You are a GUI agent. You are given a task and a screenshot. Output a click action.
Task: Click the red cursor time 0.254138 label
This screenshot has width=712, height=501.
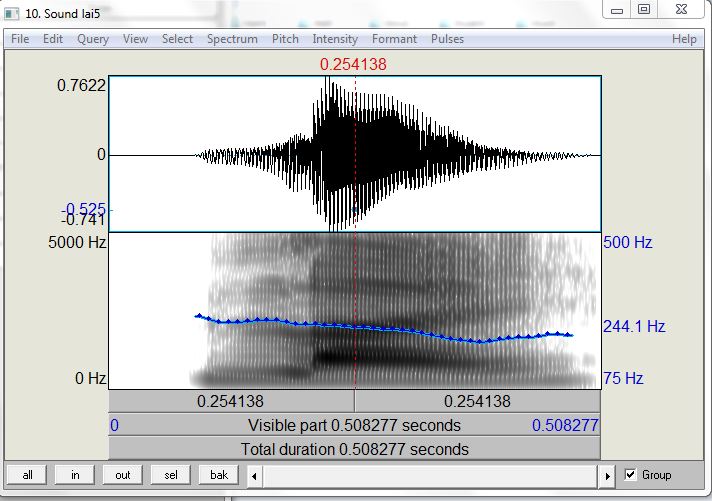click(x=353, y=64)
